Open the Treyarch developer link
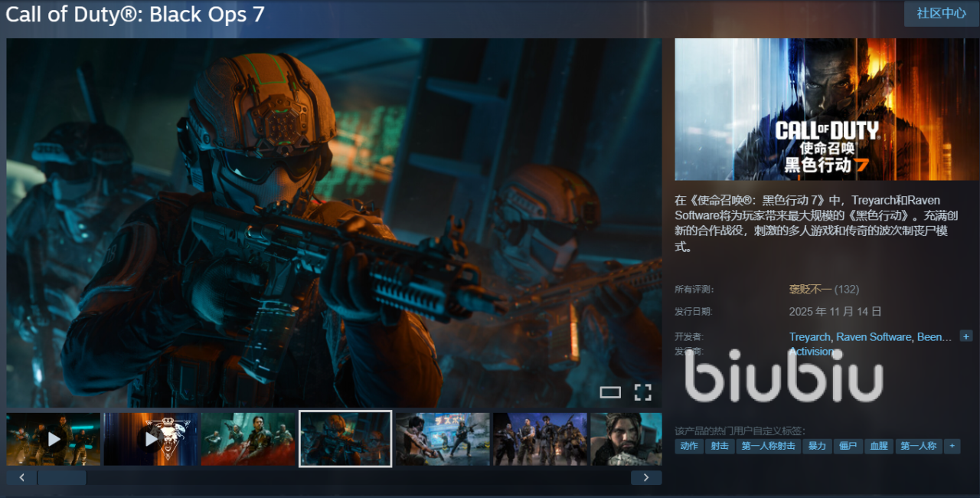Image resolution: width=980 pixels, height=498 pixels. click(809, 337)
